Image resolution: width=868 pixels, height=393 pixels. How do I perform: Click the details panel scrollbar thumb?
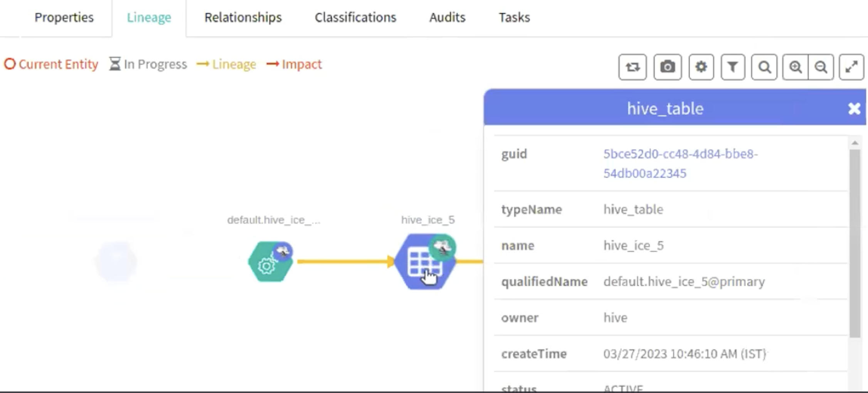855,243
